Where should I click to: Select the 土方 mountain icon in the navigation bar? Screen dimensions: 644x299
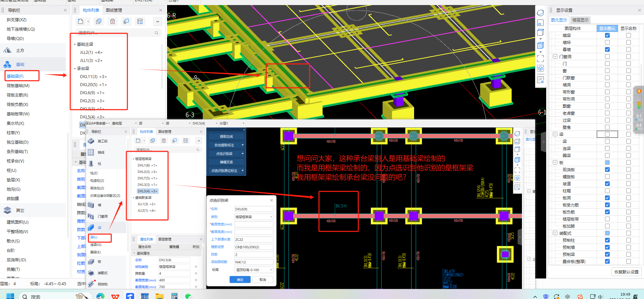[7, 50]
